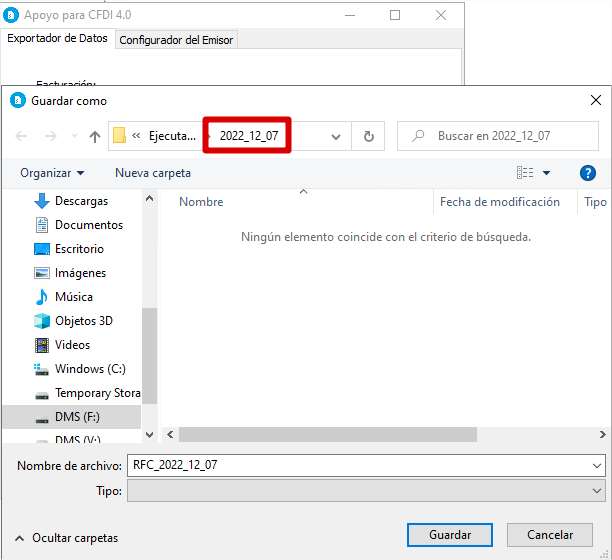Image resolution: width=612 pixels, height=560 pixels.
Task: Click the navigation pane scrollbar thumb
Action: 149,356
